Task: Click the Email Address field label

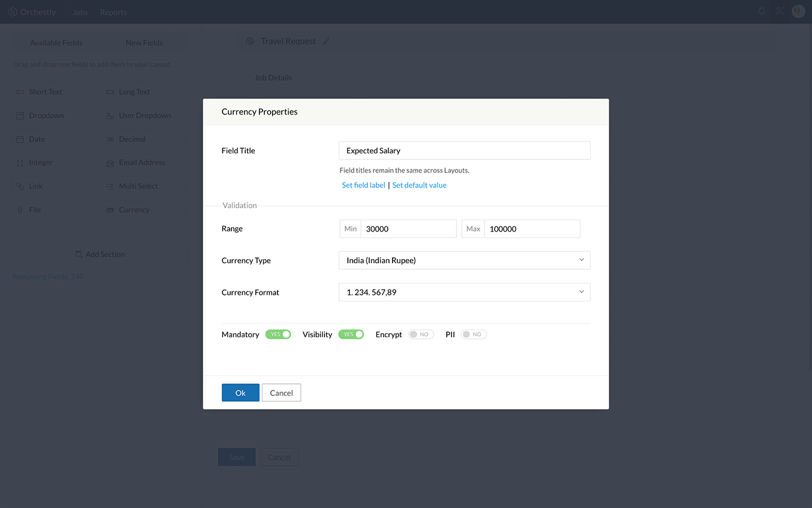Action: pyautogui.click(x=142, y=162)
